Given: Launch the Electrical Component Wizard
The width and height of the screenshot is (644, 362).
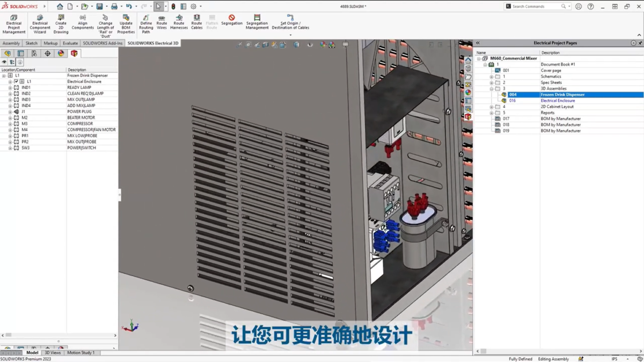Looking at the screenshot, I should pos(40,25).
